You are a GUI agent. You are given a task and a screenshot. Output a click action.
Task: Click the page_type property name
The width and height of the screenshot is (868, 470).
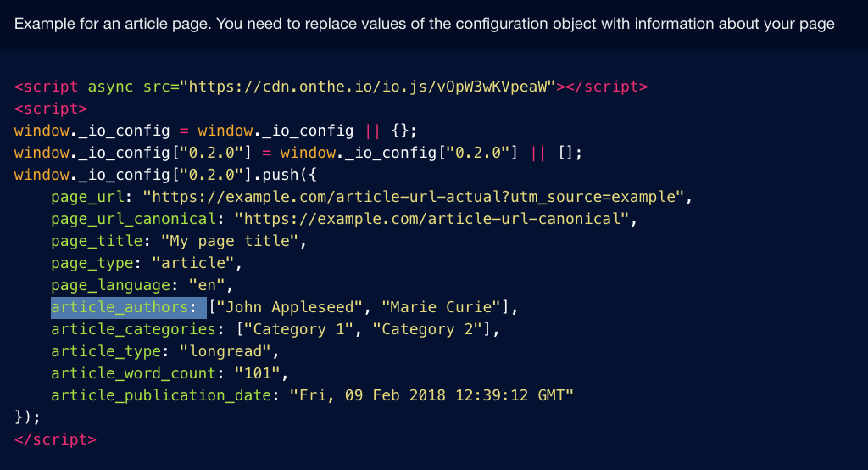pos(92,263)
